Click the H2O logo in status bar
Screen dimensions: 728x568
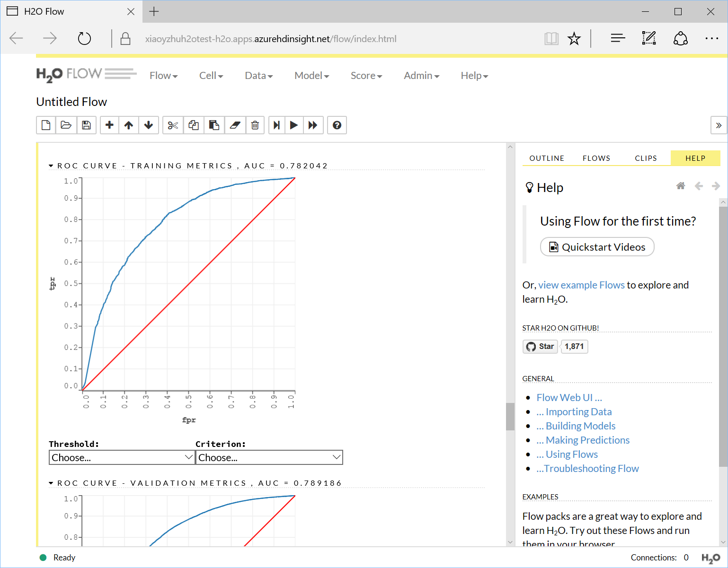pos(710,558)
